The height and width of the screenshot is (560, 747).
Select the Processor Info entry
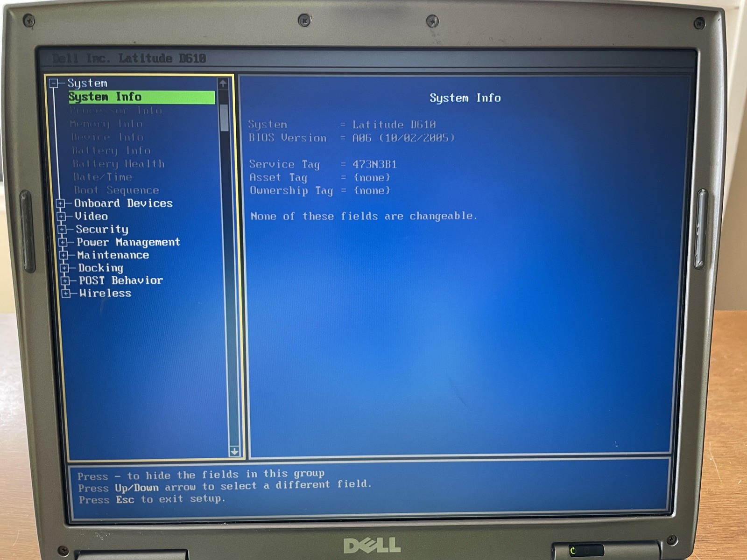click(x=116, y=111)
